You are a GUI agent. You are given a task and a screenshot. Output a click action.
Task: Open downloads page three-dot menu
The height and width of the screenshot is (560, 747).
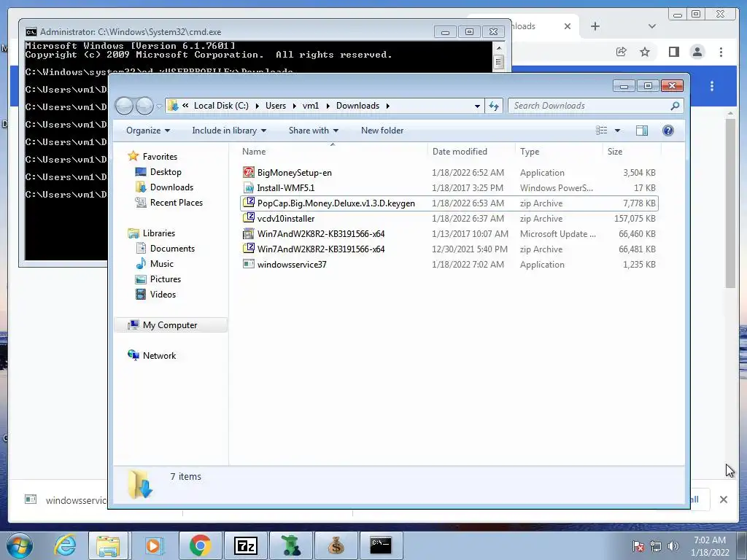[x=712, y=86]
